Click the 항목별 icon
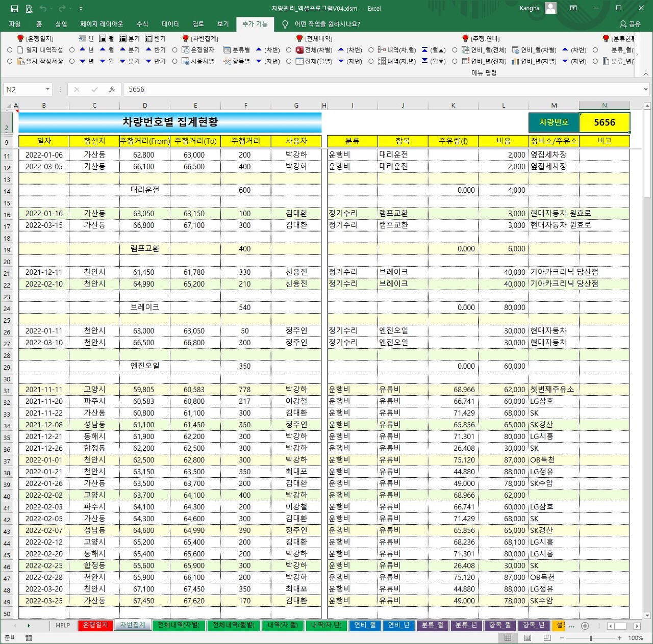This screenshot has height=644, width=653. click(227, 61)
